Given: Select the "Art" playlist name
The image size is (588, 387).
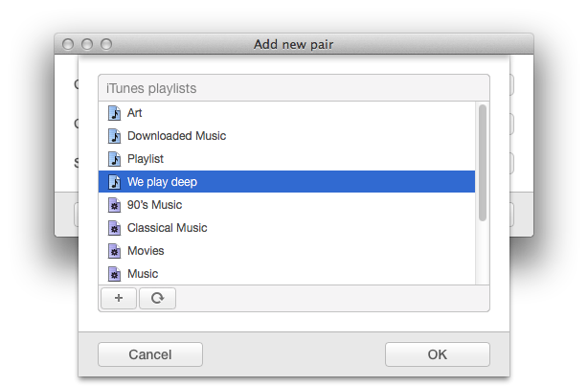Looking at the screenshot, I should (x=135, y=113).
